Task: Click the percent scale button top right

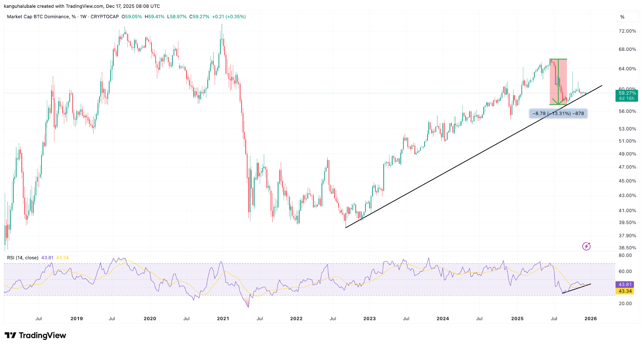Action: click(622, 17)
